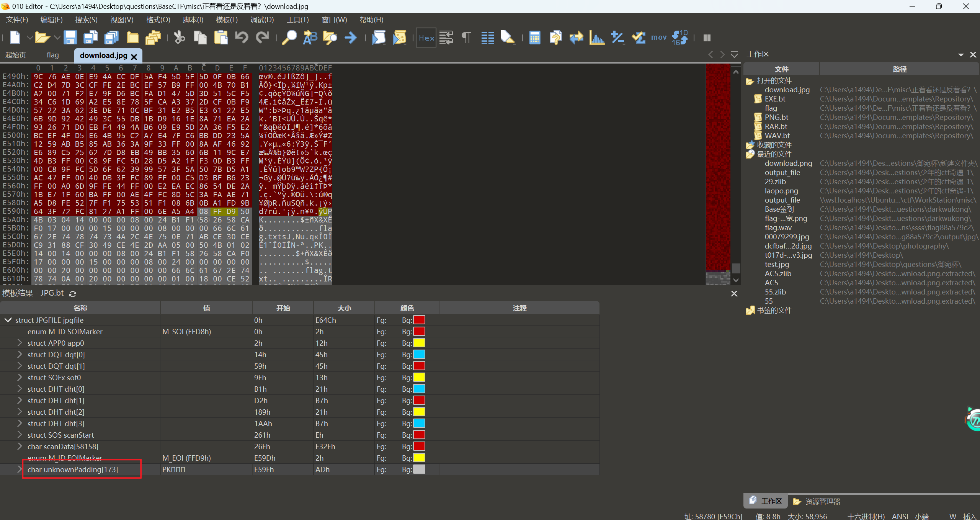Toggle show whitespace pilcrow button

point(466,38)
